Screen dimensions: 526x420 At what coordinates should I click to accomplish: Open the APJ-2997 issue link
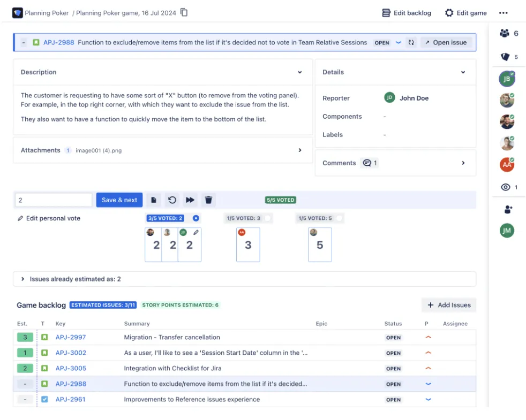tap(71, 337)
